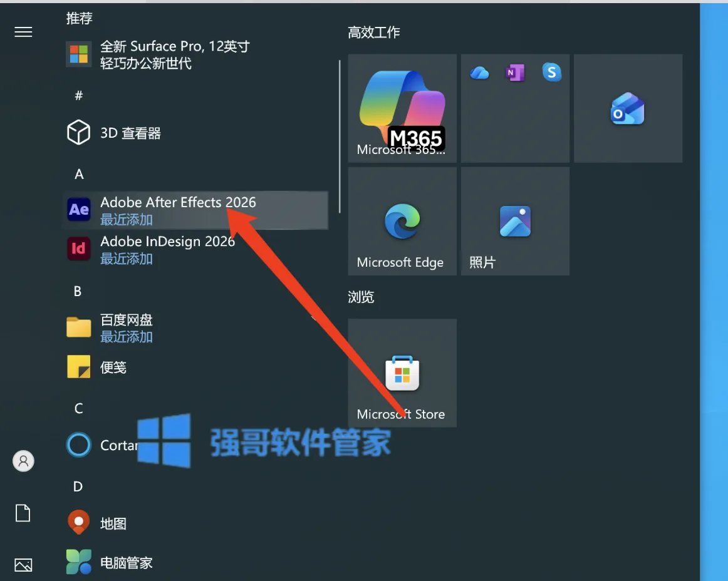The height and width of the screenshot is (581, 728).
Task: Launch the 便笺 sticky notes app
Action: pos(195,367)
